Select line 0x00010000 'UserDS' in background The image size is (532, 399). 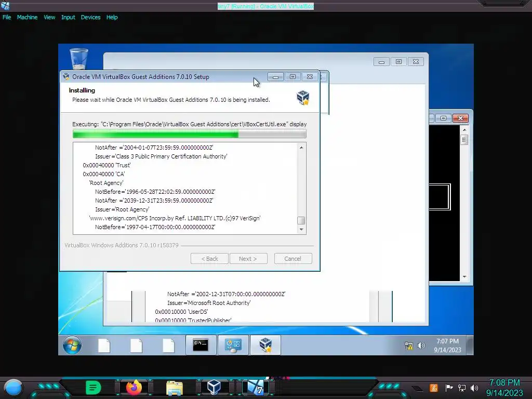click(x=181, y=312)
